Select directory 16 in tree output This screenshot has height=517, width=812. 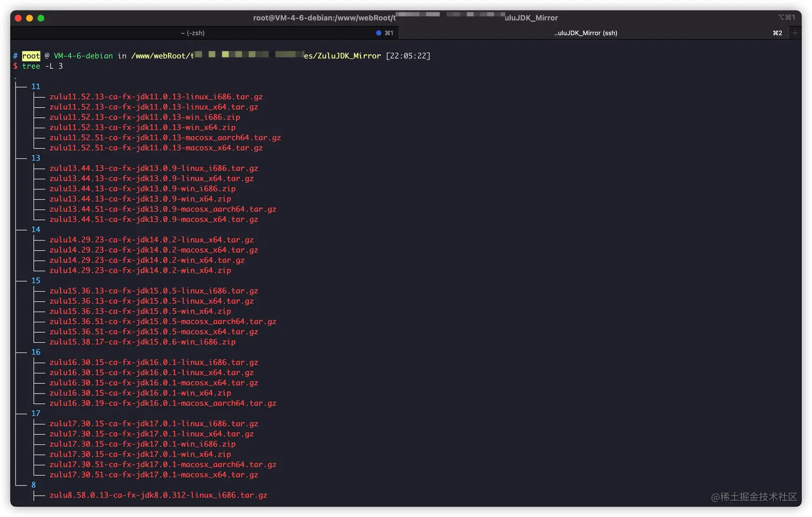35,352
